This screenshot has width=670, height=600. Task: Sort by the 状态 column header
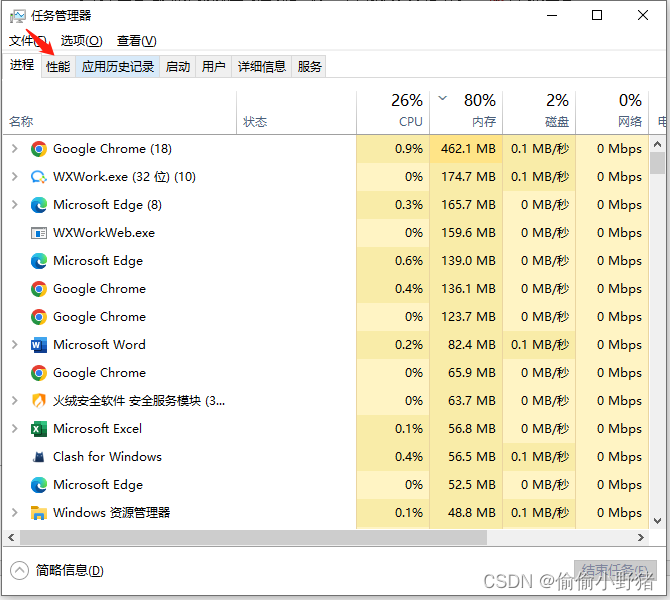[x=297, y=113]
